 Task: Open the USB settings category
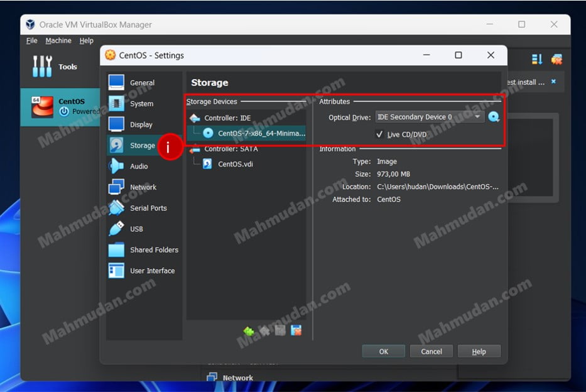(x=143, y=229)
